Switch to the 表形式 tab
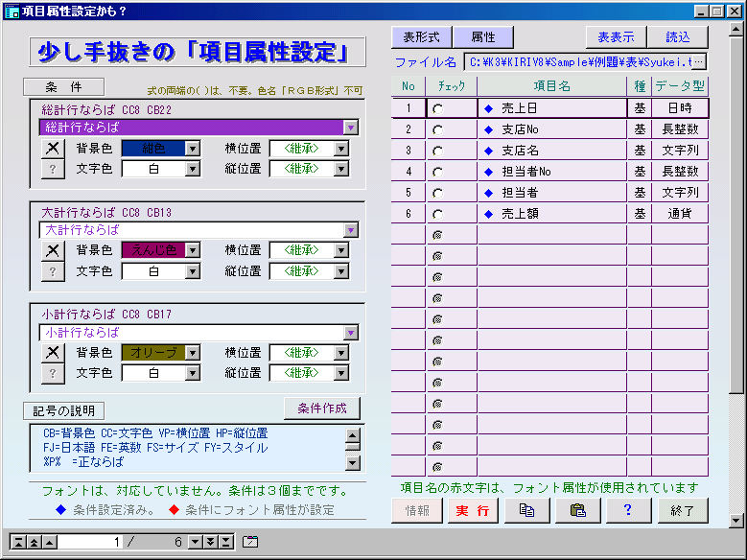This screenshot has height=560, width=747. point(421,36)
